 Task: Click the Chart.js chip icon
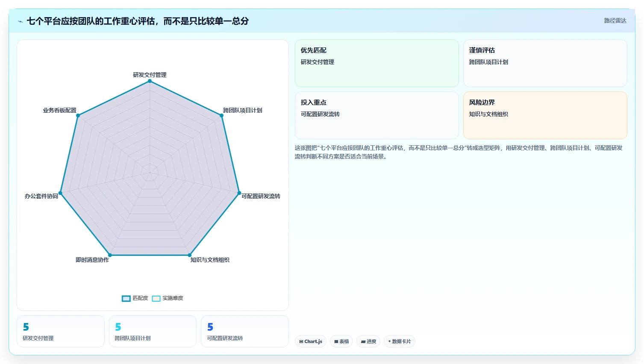(x=301, y=342)
